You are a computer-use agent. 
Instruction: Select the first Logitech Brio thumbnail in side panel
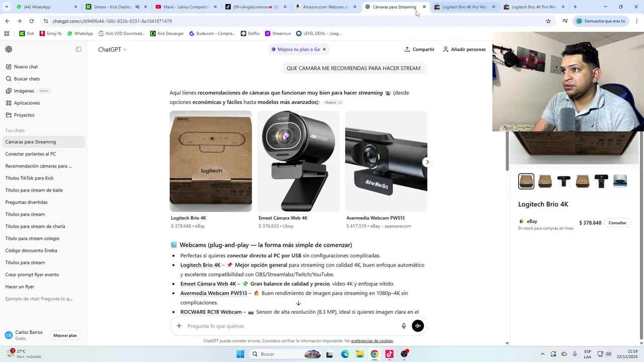click(x=526, y=181)
